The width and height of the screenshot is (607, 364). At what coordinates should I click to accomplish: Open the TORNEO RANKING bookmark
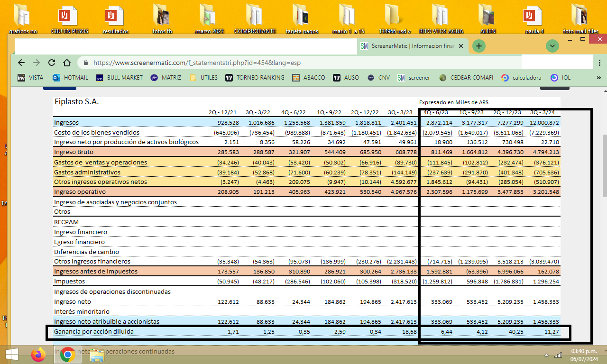click(x=255, y=78)
